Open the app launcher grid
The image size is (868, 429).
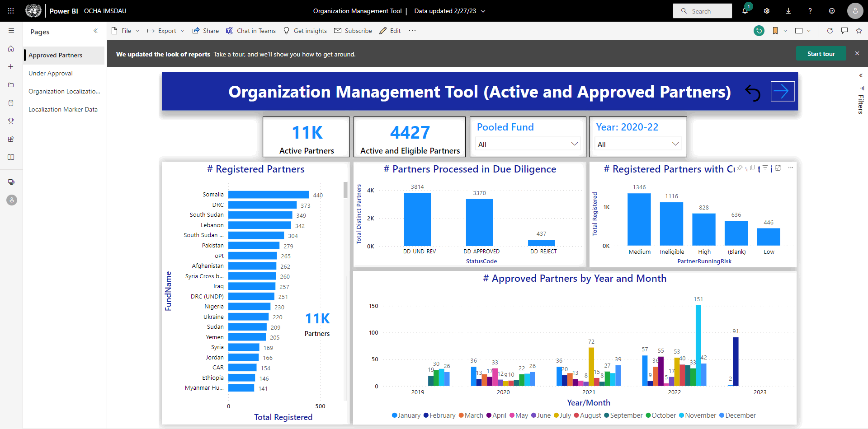coord(11,11)
